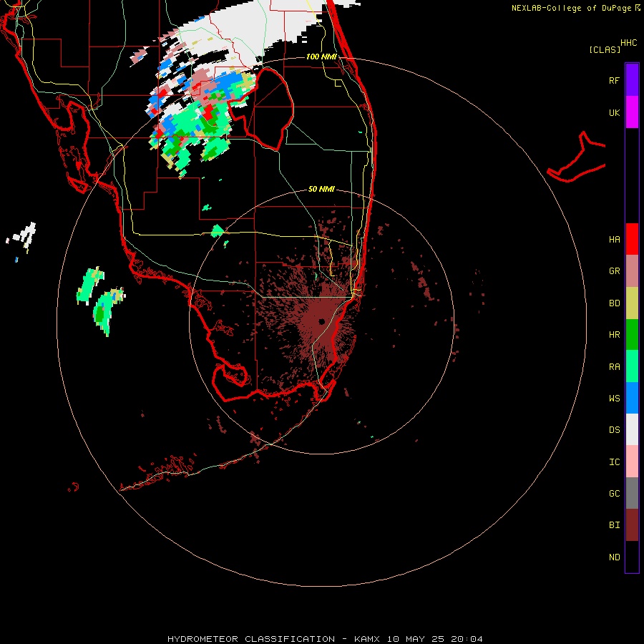
Task: Click the HR dark green legend swatch
Action: [632, 335]
